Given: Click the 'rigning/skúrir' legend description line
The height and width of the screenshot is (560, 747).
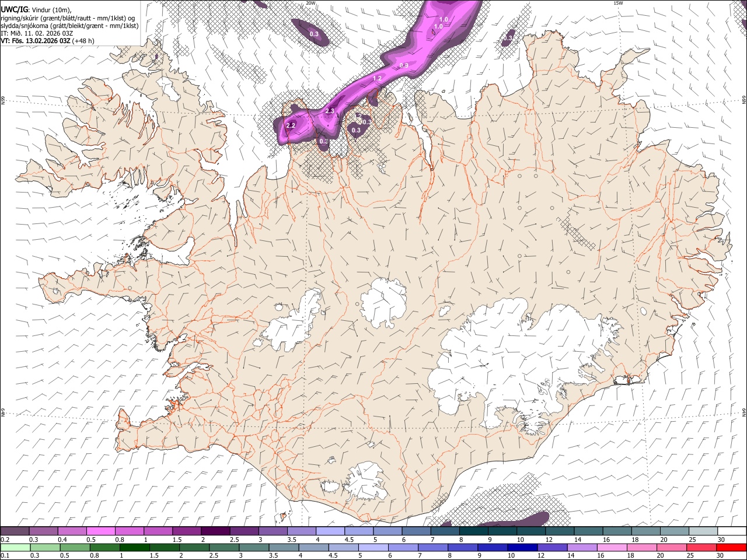Looking at the screenshot, I should [x=68, y=18].
